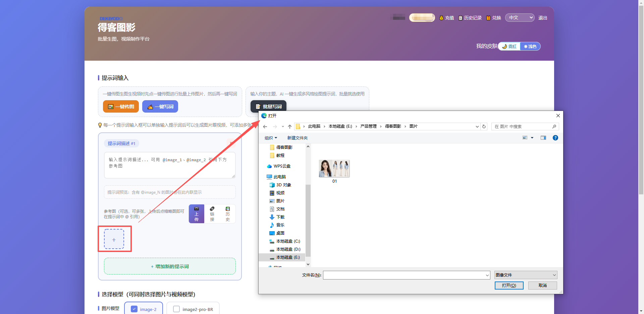Open the 中文 language dropdown
Screen dimensions: 644x314
coord(520,17)
